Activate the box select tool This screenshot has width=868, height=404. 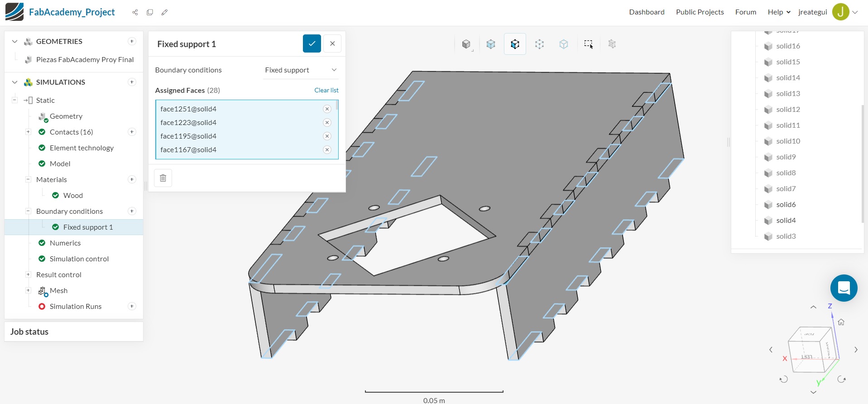point(588,44)
